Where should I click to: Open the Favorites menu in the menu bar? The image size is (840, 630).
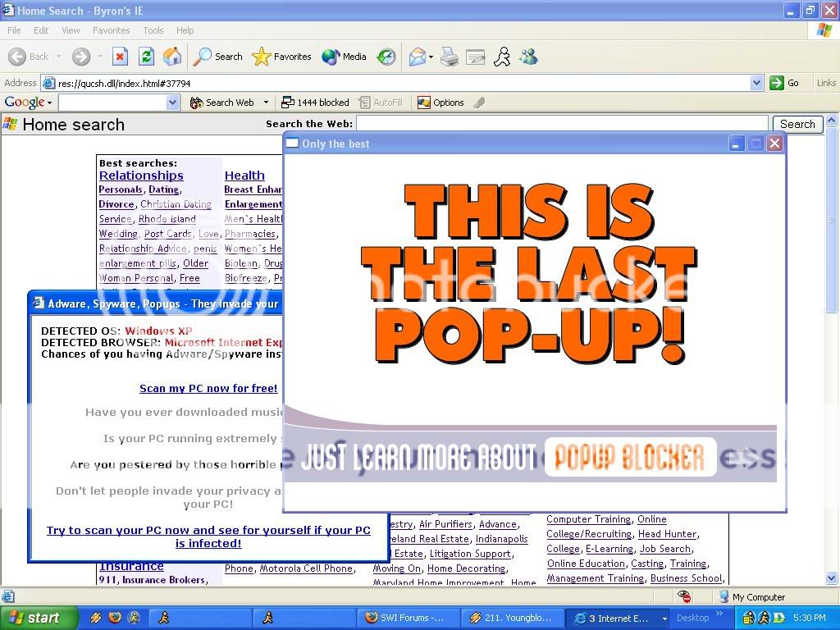[x=111, y=30]
